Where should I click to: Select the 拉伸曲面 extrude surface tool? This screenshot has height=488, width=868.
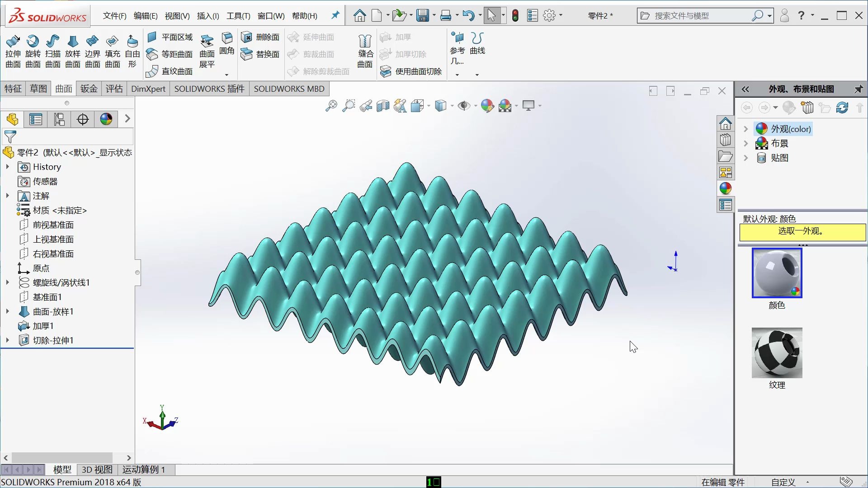tap(13, 52)
